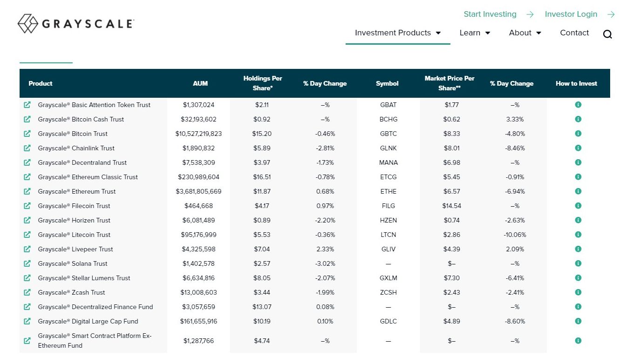The image size is (626, 364).
Task: Open external link icon for Horizen Trust
Action: [27, 220]
